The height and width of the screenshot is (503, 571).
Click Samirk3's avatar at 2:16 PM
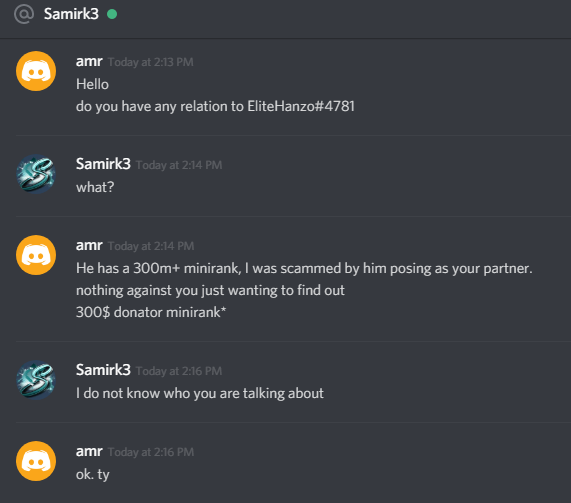tap(36, 380)
